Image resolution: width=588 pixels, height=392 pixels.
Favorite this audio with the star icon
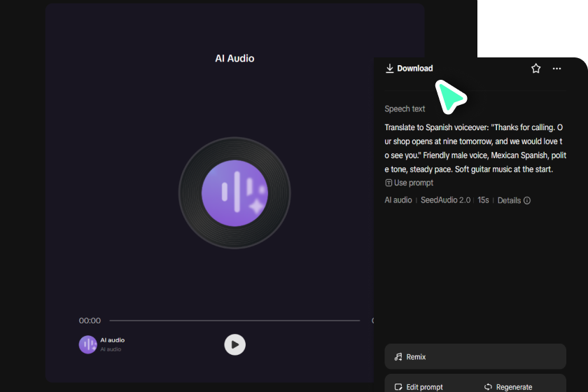536,69
